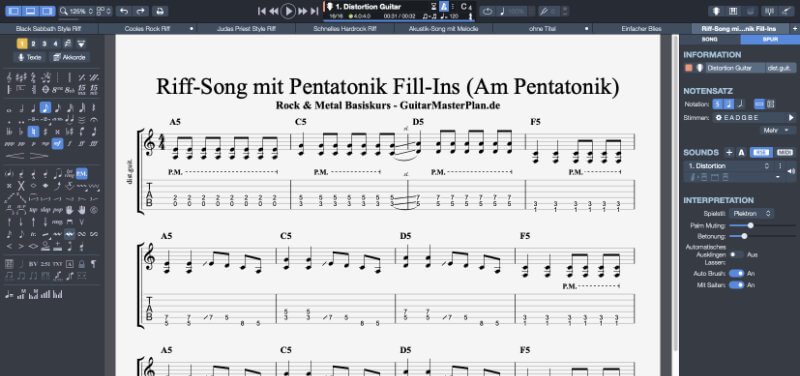
Task: Click the TXT free text icon
Action: point(57,264)
